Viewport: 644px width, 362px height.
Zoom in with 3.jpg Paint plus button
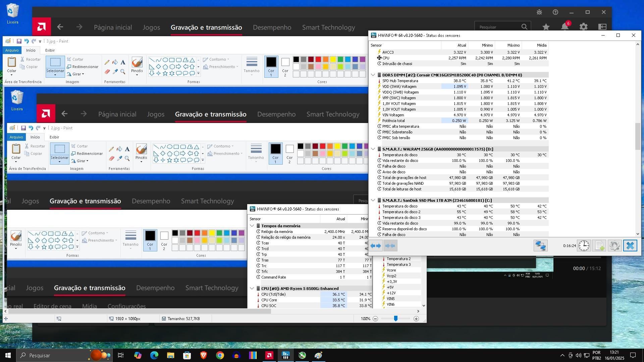coord(416,319)
